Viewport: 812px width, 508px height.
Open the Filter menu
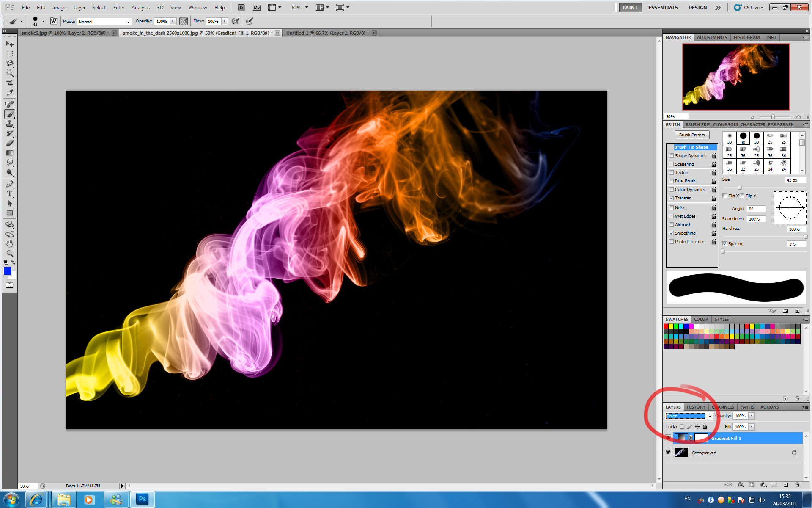click(118, 8)
